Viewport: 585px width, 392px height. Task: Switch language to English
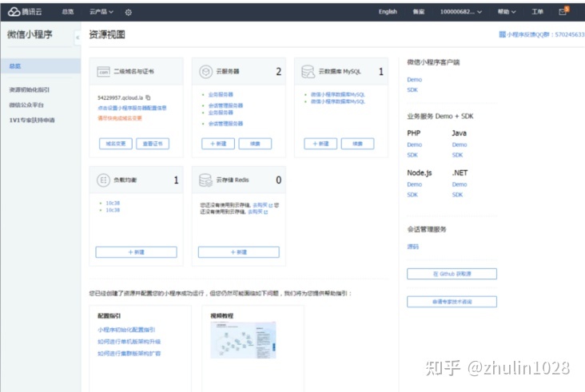(x=388, y=12)
